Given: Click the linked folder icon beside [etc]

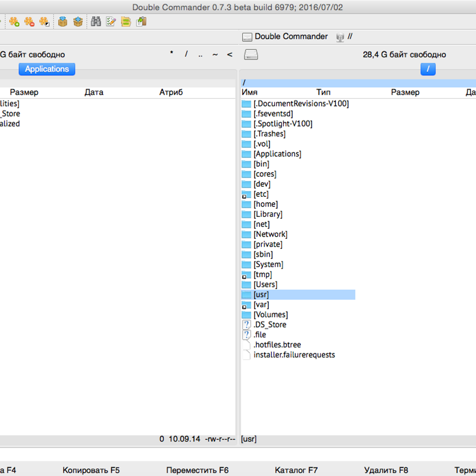Looking at the screenshot, I should coord(246,194).
